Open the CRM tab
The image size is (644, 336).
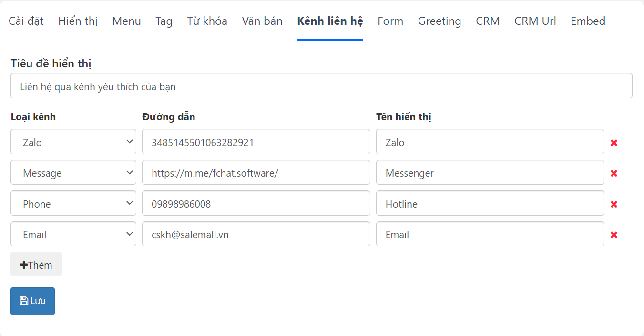click(488, 21)
